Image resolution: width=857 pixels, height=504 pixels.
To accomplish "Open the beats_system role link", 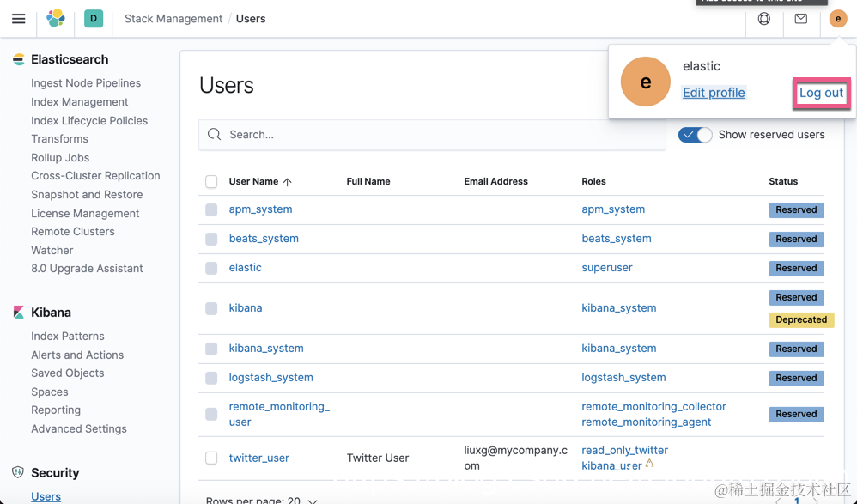I will coord(617,239).
